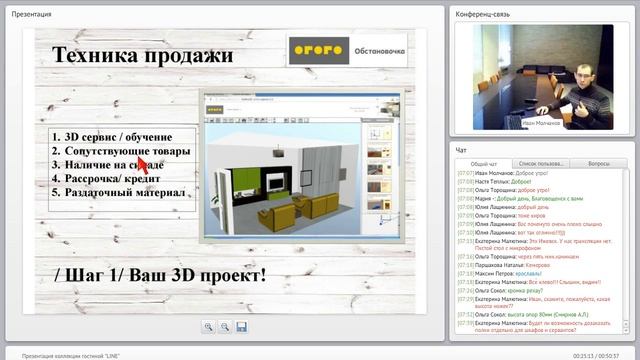Select the Ольга Торощина 'тоже киров' message
Viewport: 640px width, 360px height.
tap(501, 216)
